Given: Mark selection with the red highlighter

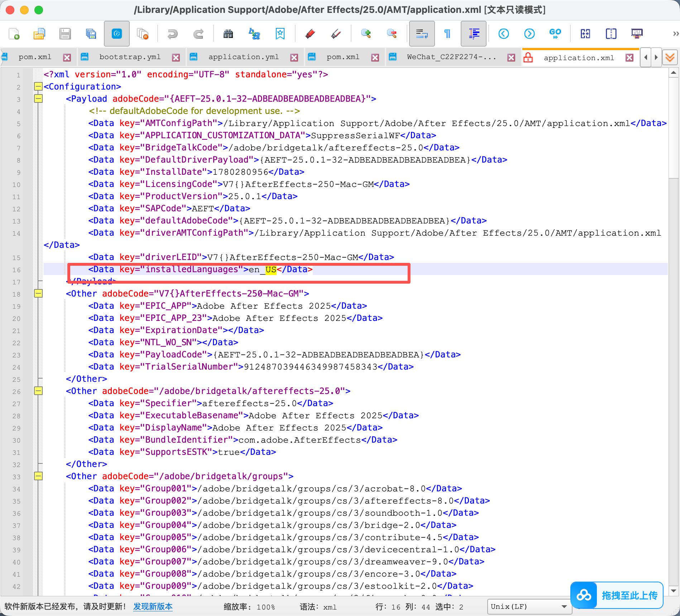Looking at the screenshot, I should click(x=310, y=34).
